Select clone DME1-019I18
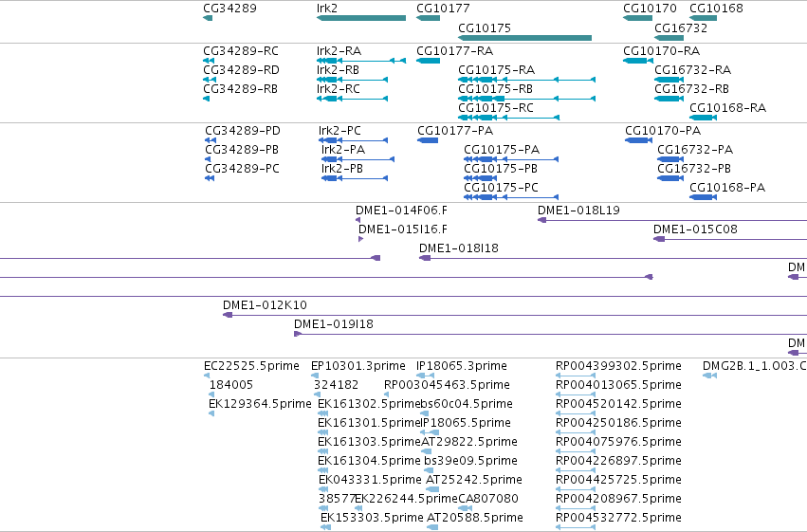 point(334,324)
